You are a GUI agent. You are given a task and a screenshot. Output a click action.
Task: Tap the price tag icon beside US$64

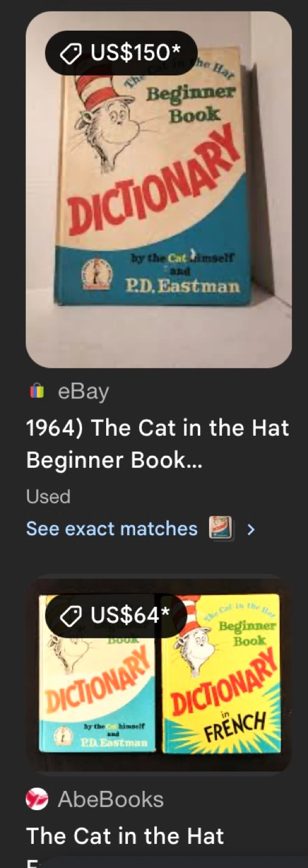pos(70,615)
